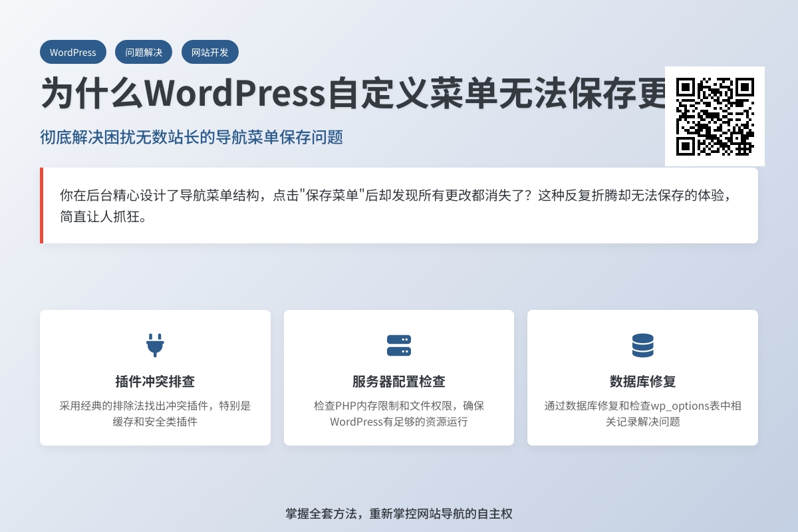Viewport: 798px width, 532px height.
Task: Click the main title 为什么WordPress自定义菜单无法保存
Action: (353, 92)
